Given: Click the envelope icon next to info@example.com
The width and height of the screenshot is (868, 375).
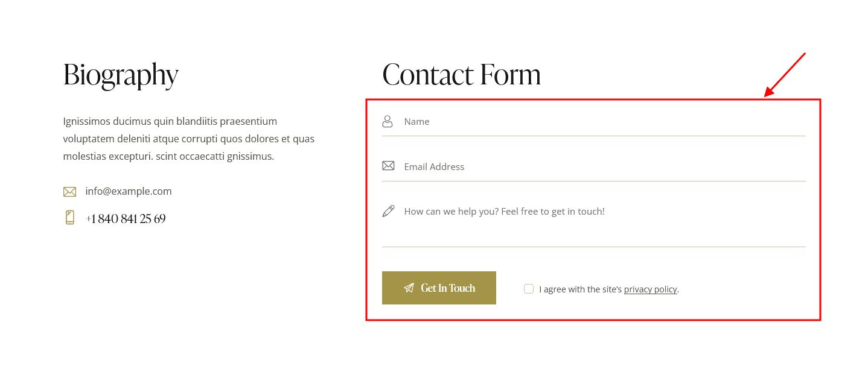Looking at the screenshot, I should click(x=69, y=192).
